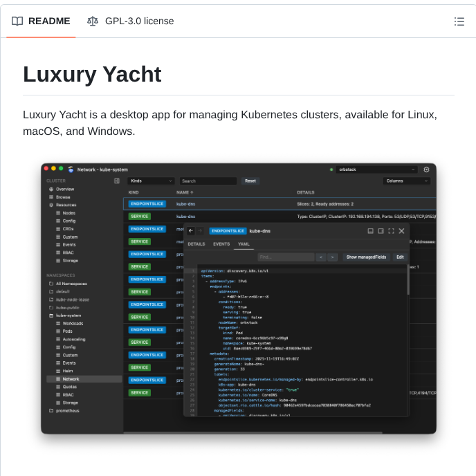Open settings gear in app title bar
Image resolution: width=476 pixels, height=476 pixels.
coord(426,170)
